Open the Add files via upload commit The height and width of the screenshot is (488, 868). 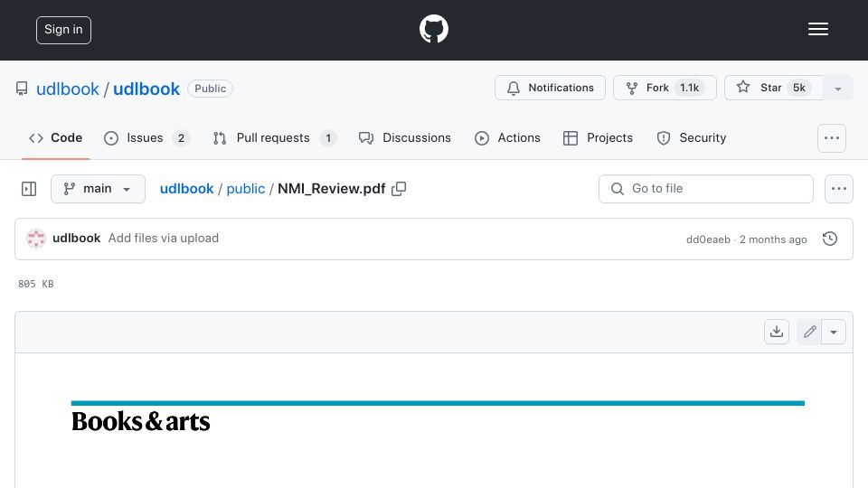164,238
